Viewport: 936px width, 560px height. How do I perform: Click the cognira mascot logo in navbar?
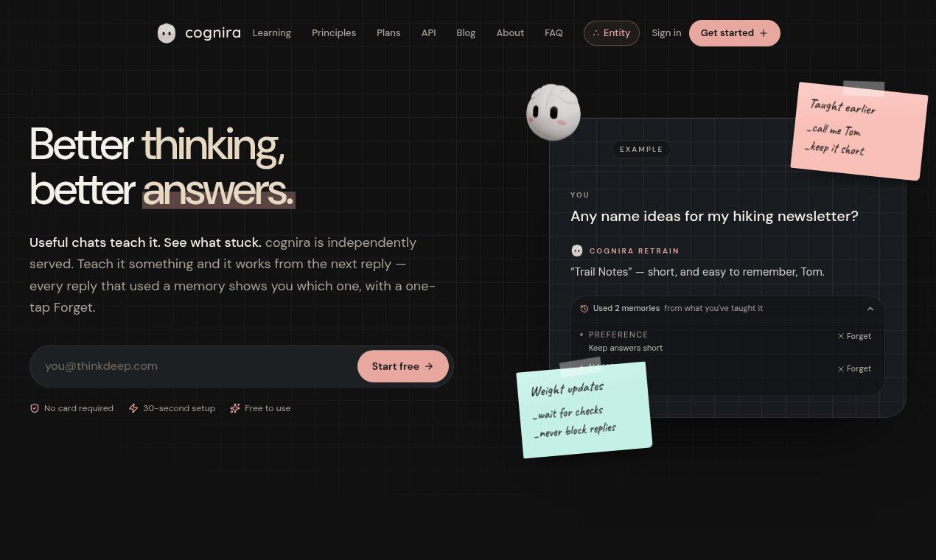[167, 33]
